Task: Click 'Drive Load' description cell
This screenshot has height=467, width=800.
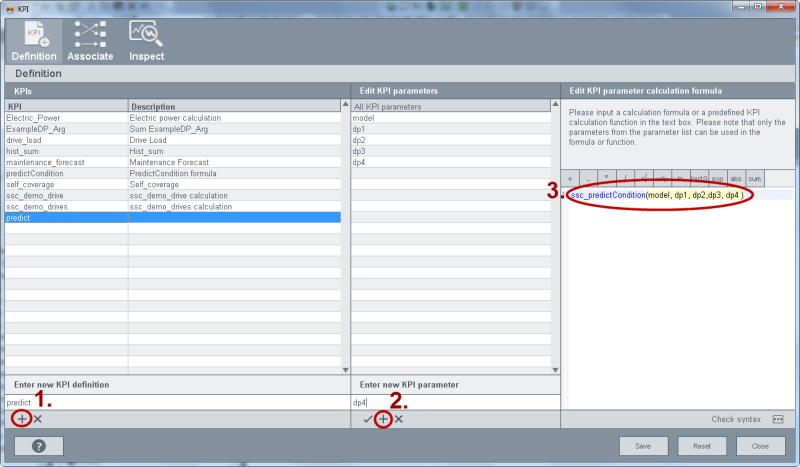Action: coord(234,140)
